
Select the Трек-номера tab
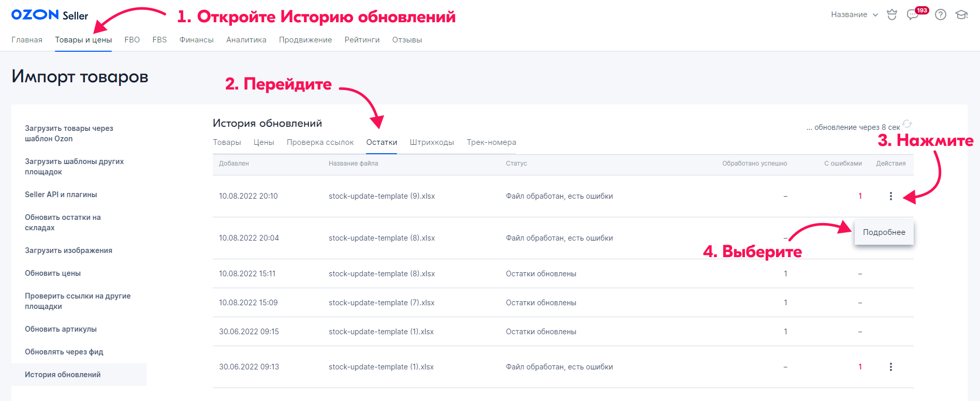pos(491,142)
